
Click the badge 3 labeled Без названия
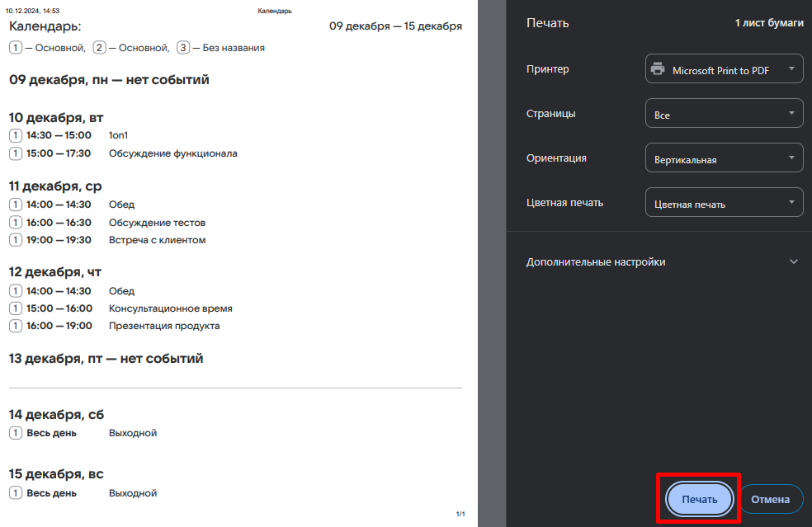point(183,48)
